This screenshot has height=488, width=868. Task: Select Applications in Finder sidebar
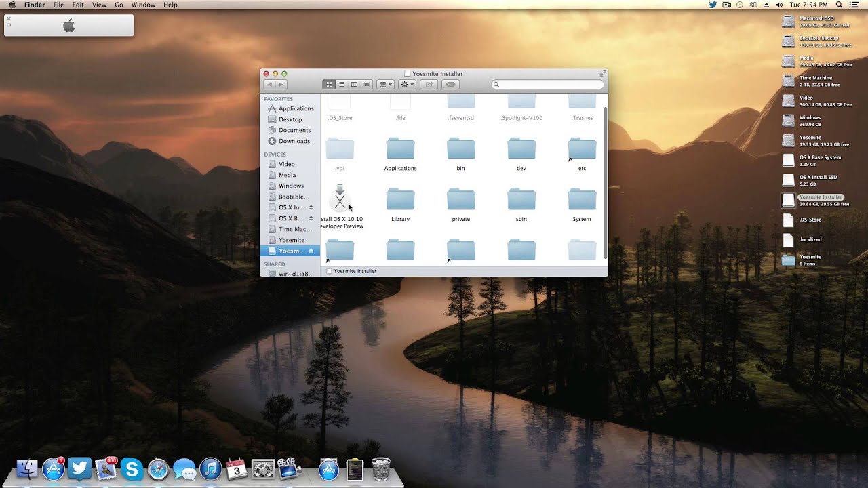[291, 108]
